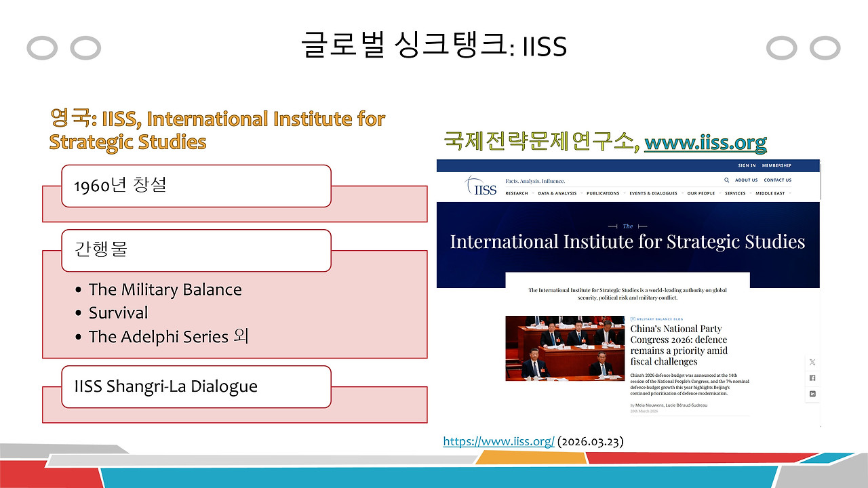Image resolution: width=868 pixels, height=488 pixels.
Task: Open the ABOUT US page
Action: pos(745,180)
